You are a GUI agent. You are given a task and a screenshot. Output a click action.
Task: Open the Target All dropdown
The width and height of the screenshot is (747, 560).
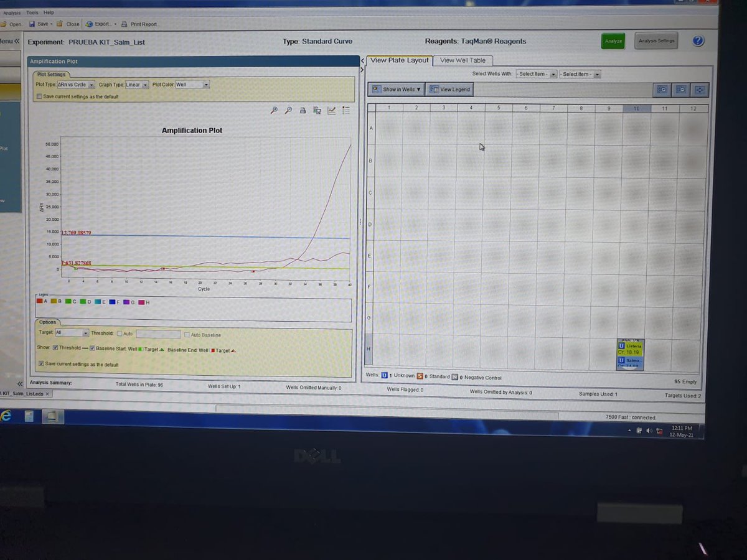[x=85, y=333]
